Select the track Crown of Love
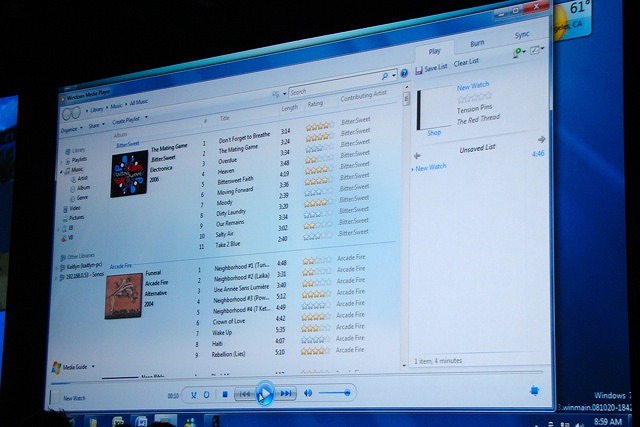640x427 pixels. (x=229, y=322)
